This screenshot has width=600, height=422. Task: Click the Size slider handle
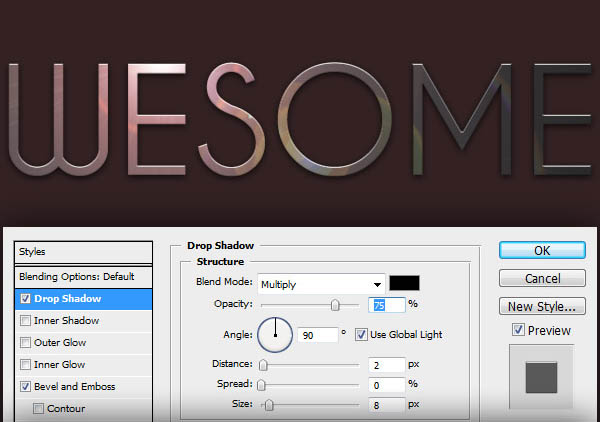click(x=269, y=404)
